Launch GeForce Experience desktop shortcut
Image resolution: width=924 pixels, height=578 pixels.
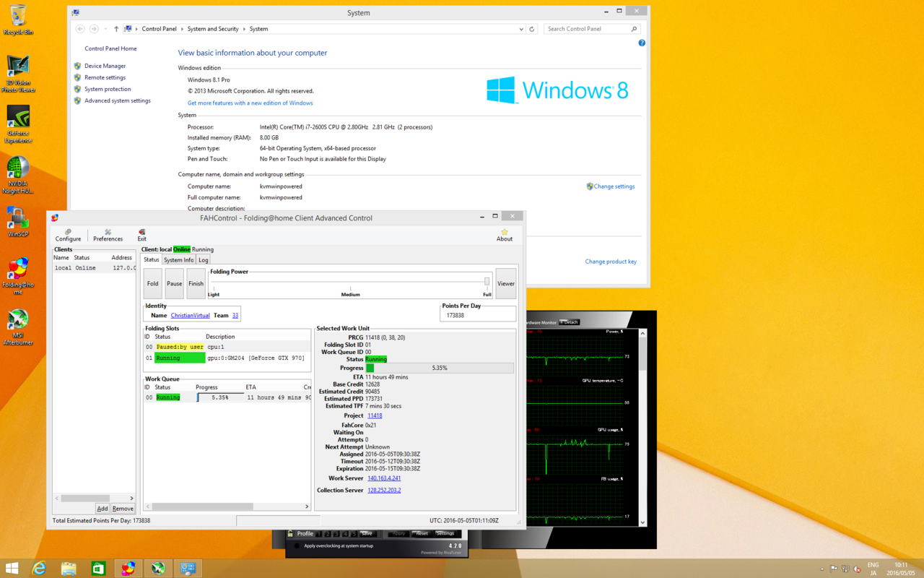tap(18, 125)
